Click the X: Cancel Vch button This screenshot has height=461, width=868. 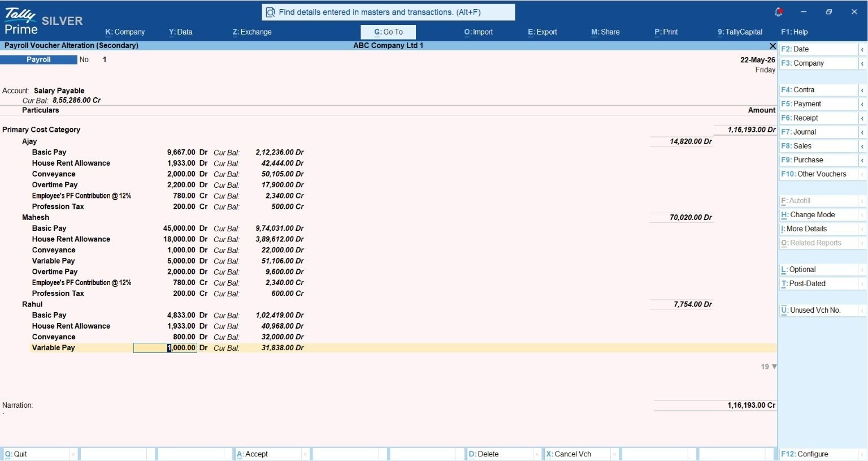(577, 454)
